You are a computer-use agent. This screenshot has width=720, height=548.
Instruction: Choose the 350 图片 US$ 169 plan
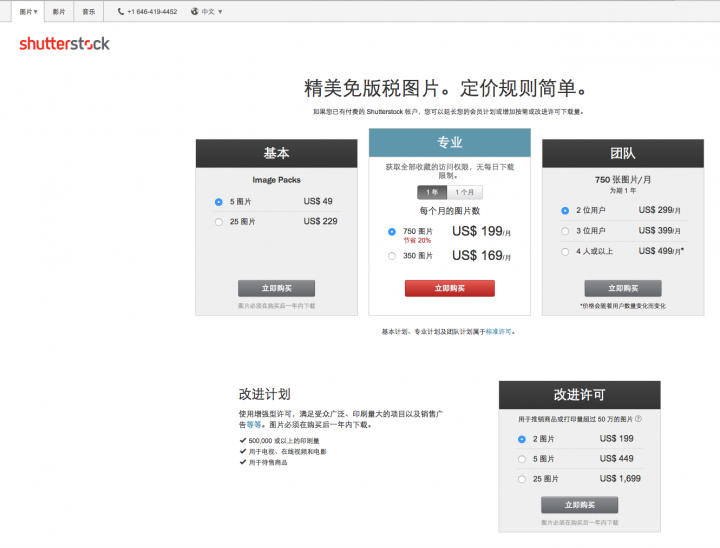392,256
